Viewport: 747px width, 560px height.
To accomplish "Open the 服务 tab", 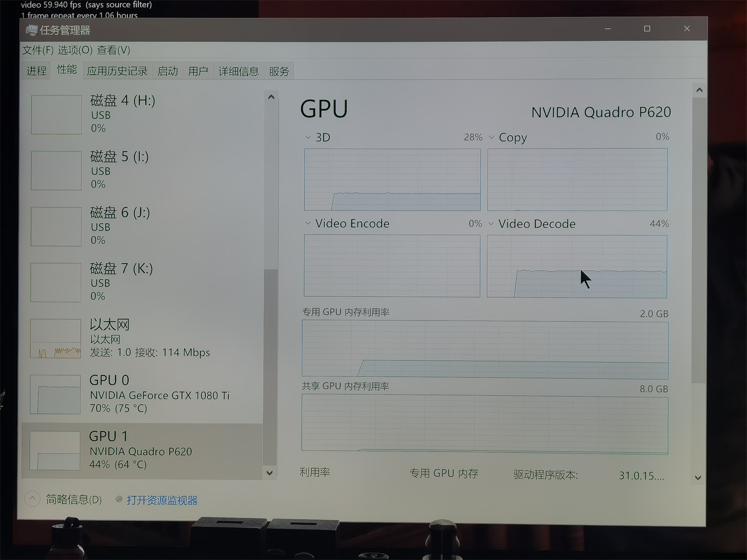I will 279,71.
